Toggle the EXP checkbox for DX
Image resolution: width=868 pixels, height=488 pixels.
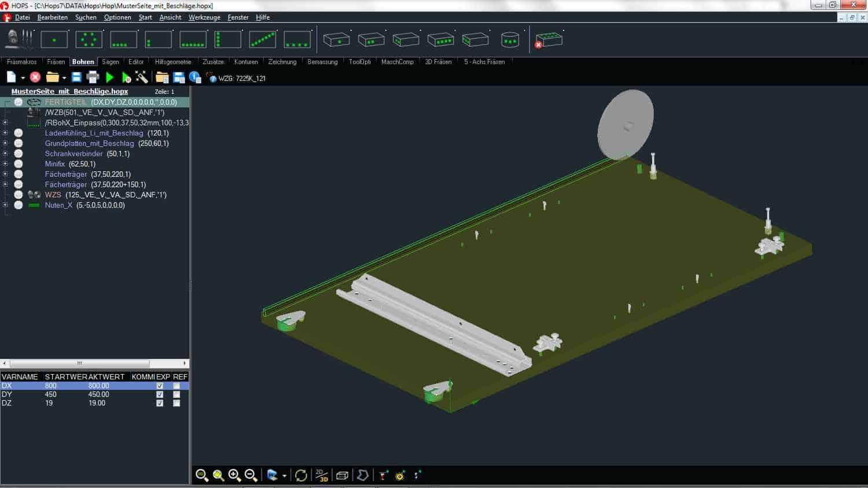160,386
